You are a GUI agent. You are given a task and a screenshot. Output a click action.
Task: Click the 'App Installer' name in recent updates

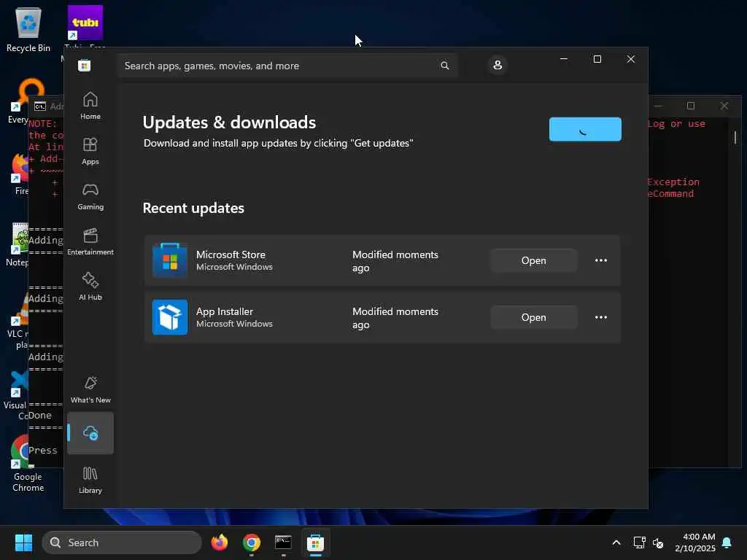[225, 311]
